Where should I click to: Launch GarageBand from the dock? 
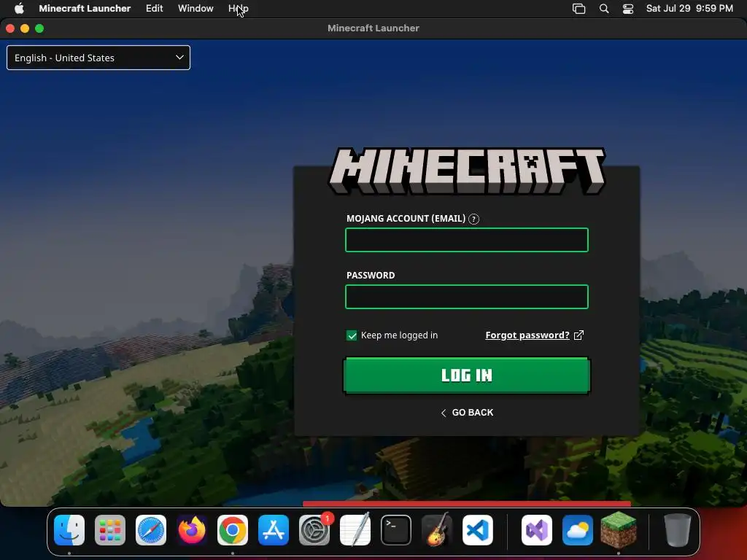pos(437,530)
